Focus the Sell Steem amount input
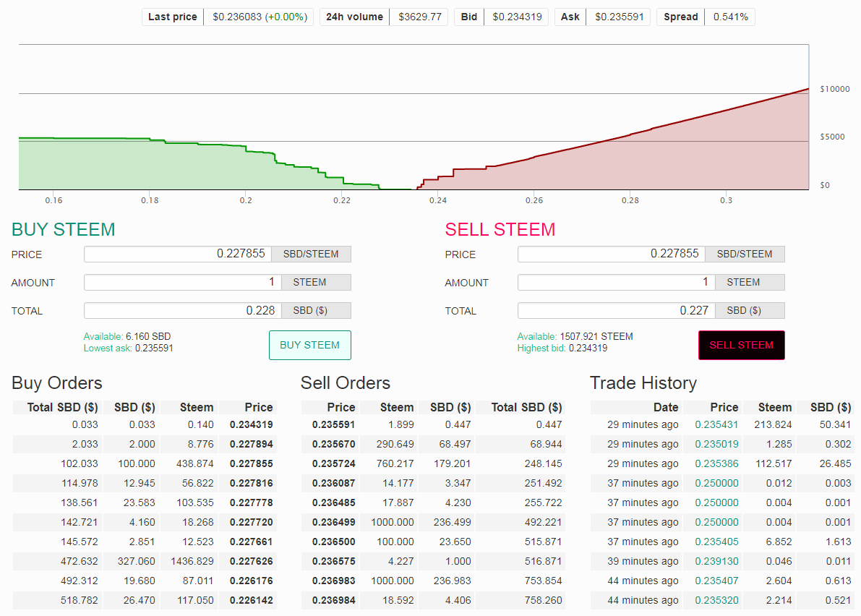This screenshot has height=616, width=861. pos(617,282)
